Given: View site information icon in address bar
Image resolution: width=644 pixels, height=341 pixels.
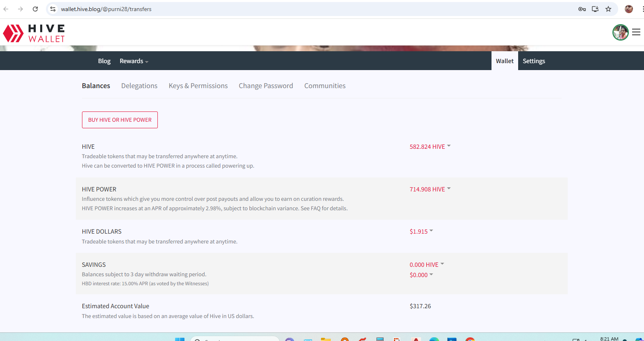Looking at the screenshot, I should pyautogui.click(x=53, y=9).
